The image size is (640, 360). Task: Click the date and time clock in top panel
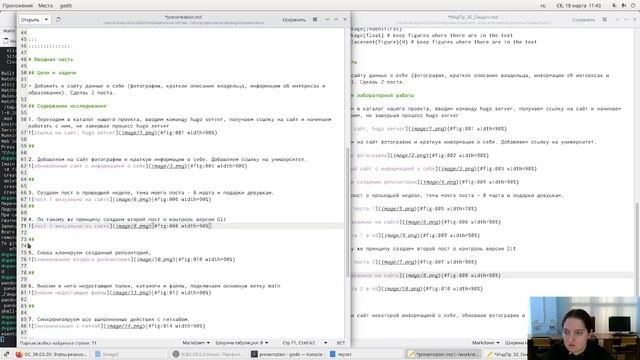pyautogui.click(x=579, y=6)
